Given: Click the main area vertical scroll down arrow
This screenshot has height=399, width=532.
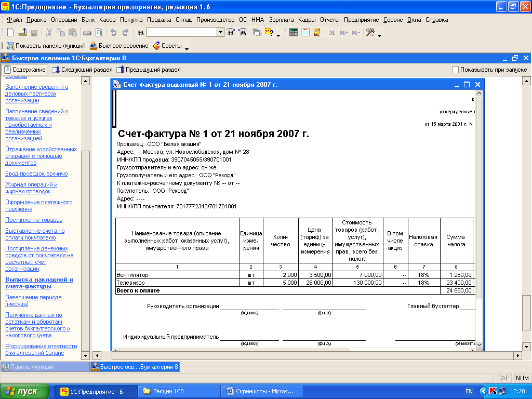Looking at the screenshot, I should click(x=526, y=347).
